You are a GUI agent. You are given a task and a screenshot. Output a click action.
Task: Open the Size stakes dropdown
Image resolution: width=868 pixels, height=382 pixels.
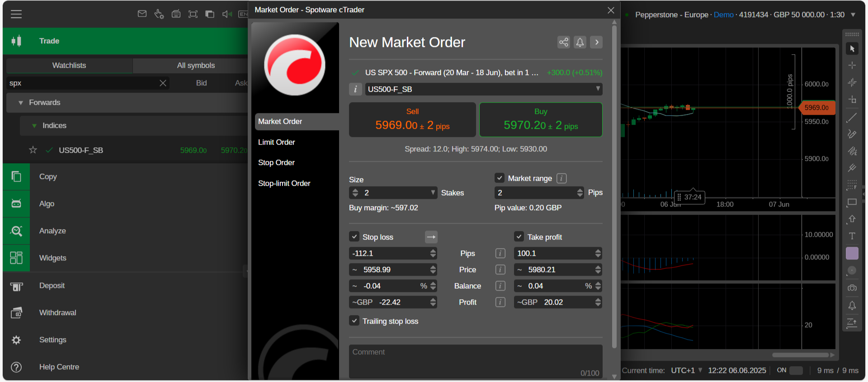[x=433, y=193]
